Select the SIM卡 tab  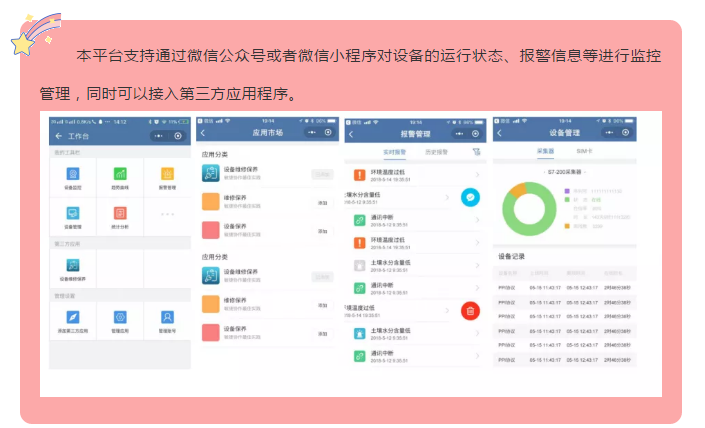(584, 151)
